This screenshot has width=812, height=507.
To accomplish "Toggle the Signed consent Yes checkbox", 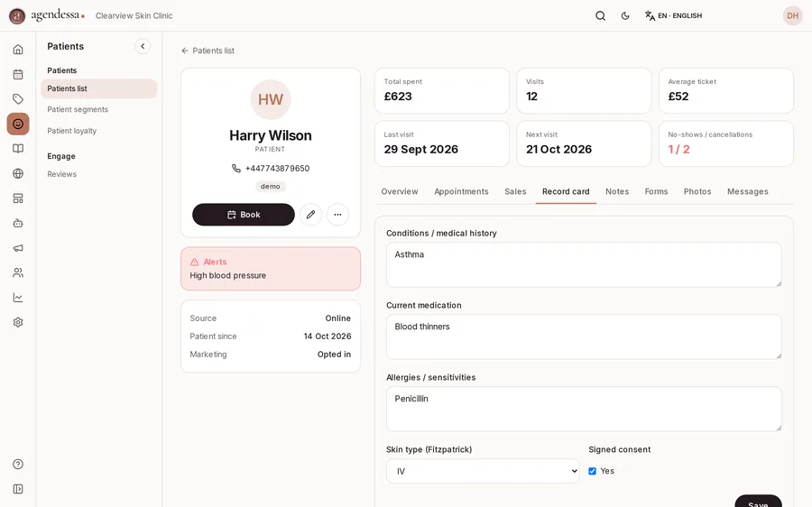I will (593, 471).
